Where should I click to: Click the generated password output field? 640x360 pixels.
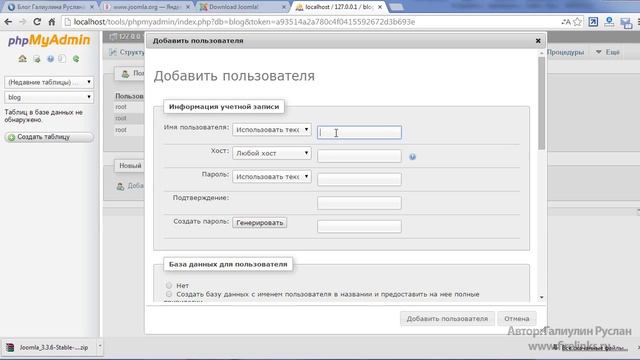pos(359,227)
